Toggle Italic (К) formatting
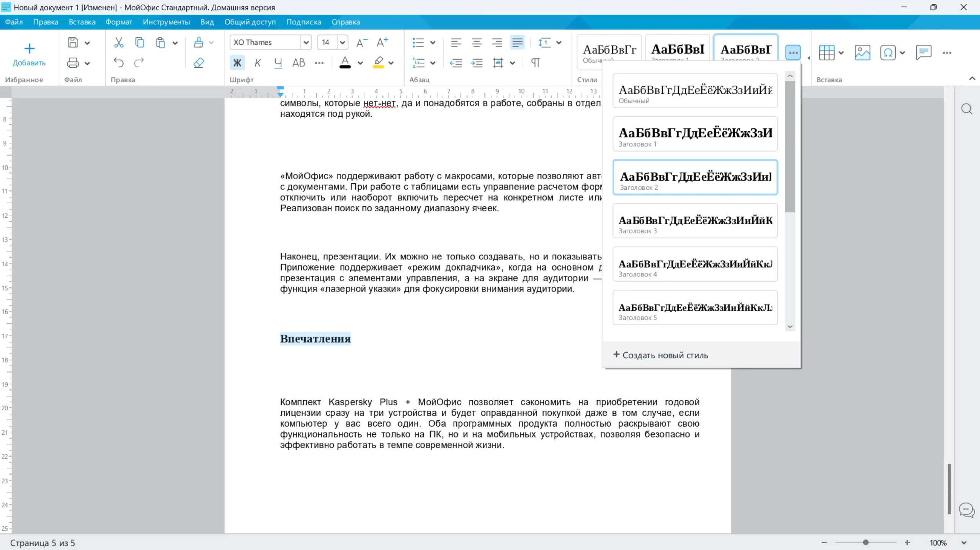The width and height of the screenshot is (980, 550). click(258, 63)
